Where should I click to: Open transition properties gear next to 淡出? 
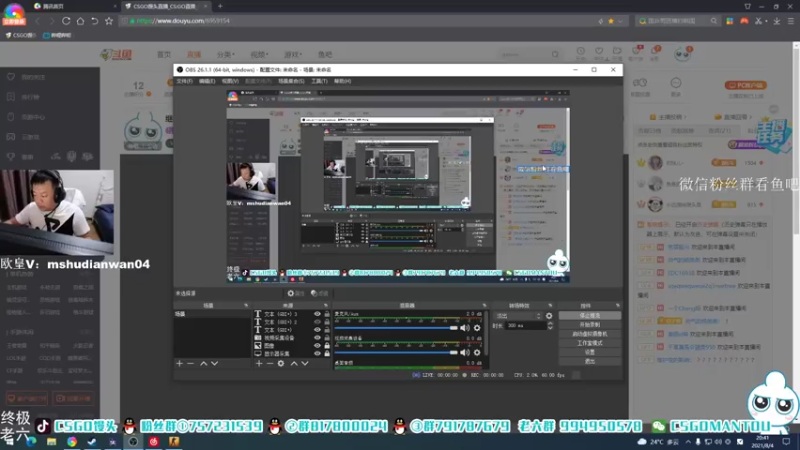(x=549, y=316)
